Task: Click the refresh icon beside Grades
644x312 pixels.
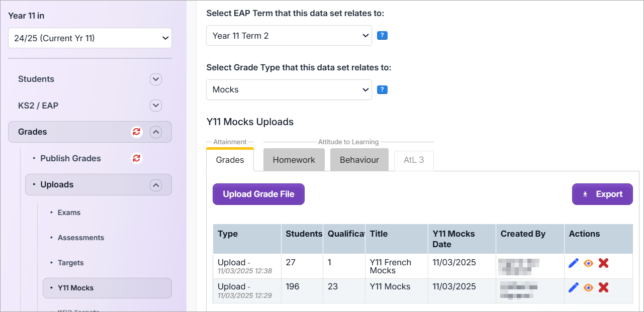Action: (136, 132)
